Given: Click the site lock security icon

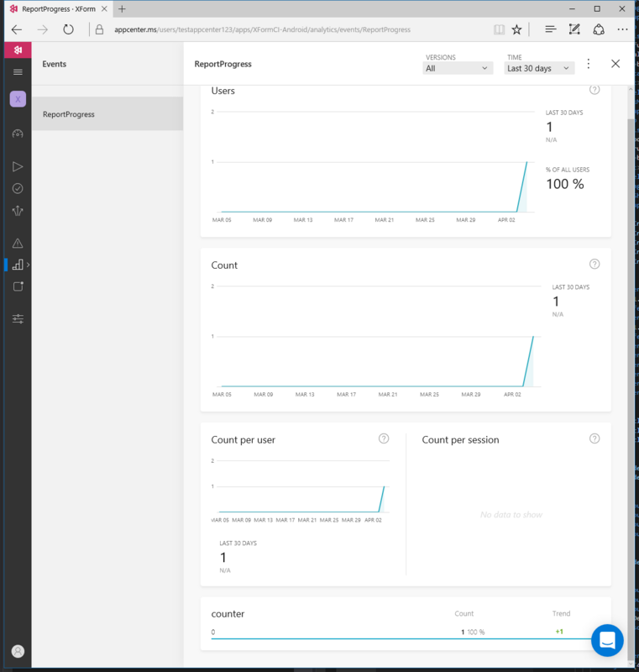Looking at the screenshot, I should click(x=99, y=29).
